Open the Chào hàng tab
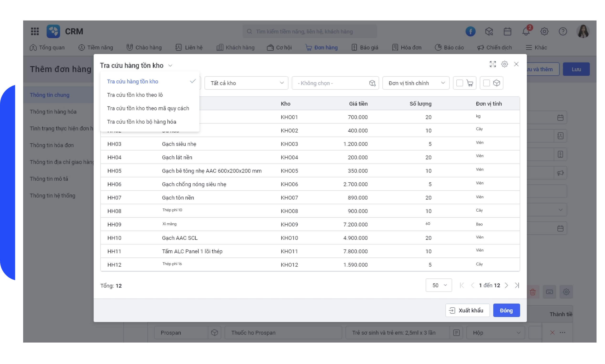Screen dimensions: 605x364 (x=144, y=47)
